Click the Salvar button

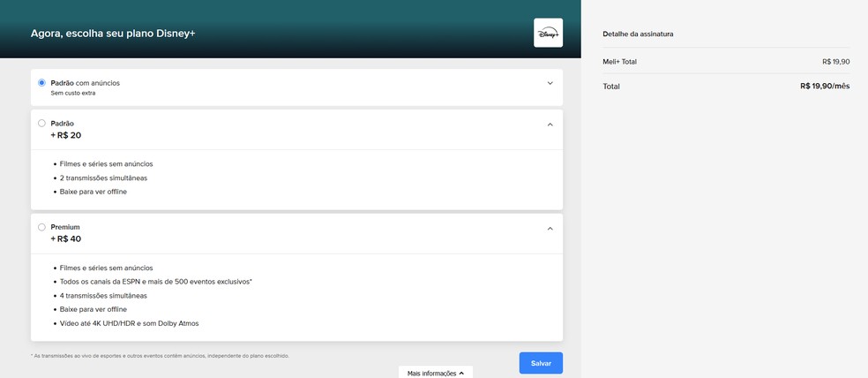point(541,363)
